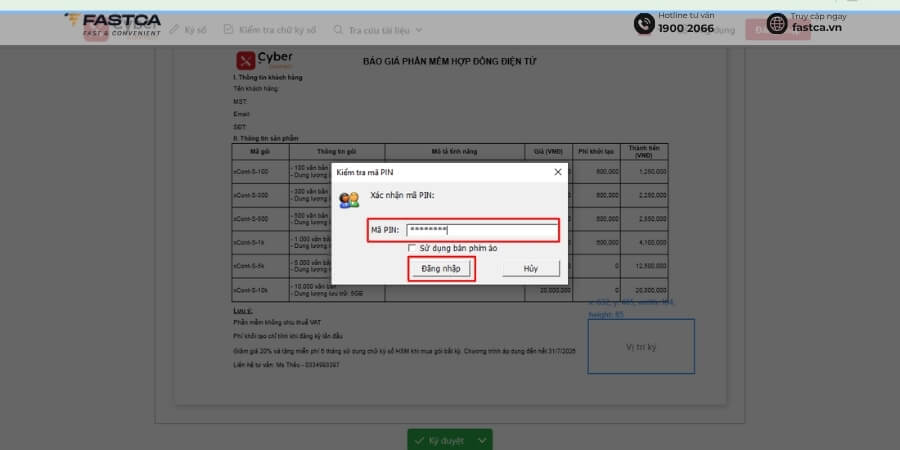Click the Mô tả tính năng column header

pos(454,152)
